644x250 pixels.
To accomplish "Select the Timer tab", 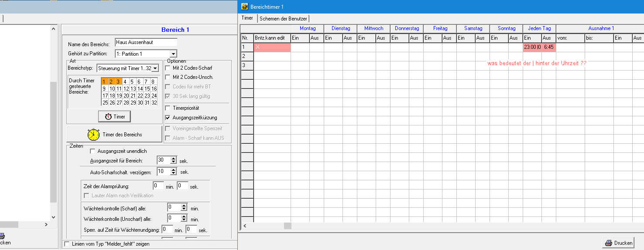I will [247, 18].
